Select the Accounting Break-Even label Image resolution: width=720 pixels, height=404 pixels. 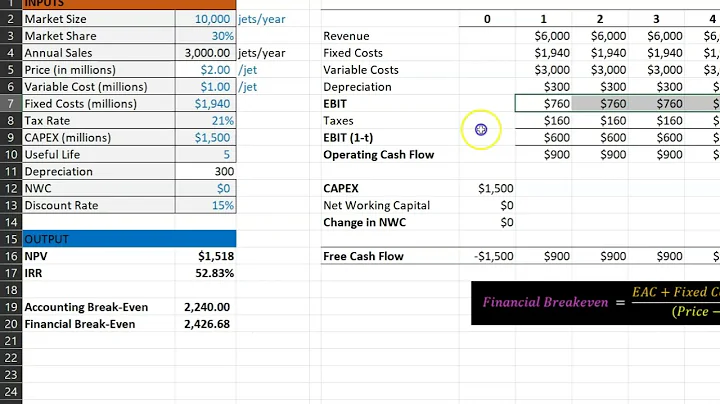[x=86, y=307]
